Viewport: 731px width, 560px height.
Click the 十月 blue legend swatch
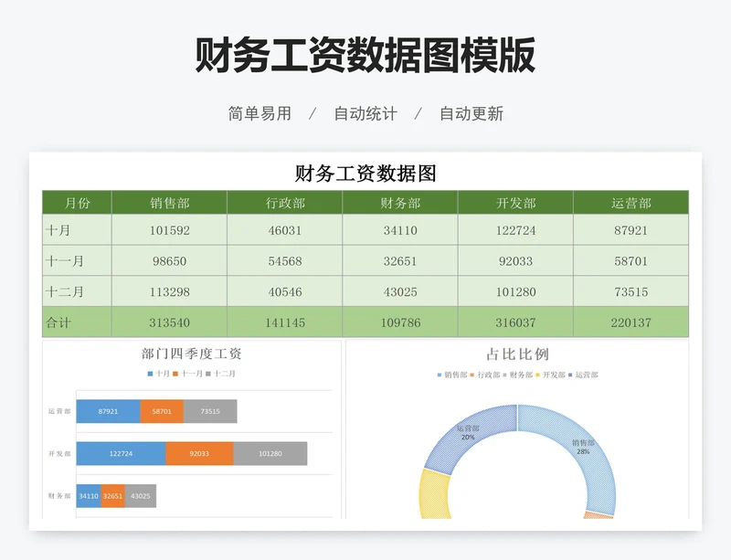click(150, 374)
